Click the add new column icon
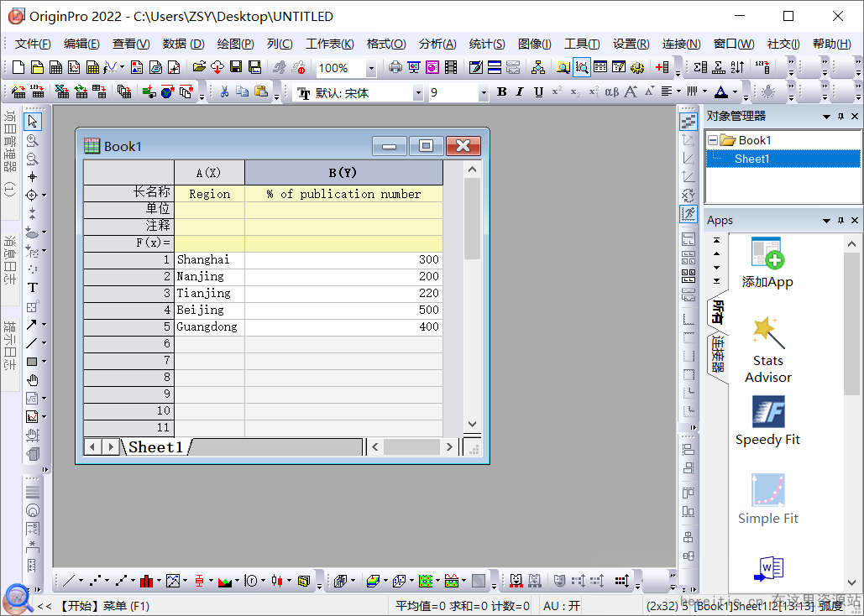864x616 pixels. pos(662,67)
